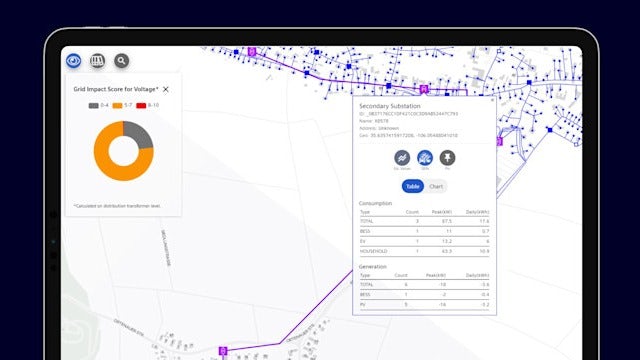Click the Generation section heading
Viewport: 640px width, 360px height.
click(x=373, y=267)
